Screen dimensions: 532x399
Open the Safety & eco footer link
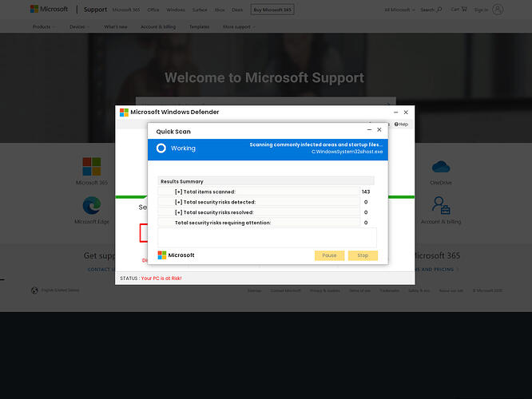pos(419,290)
